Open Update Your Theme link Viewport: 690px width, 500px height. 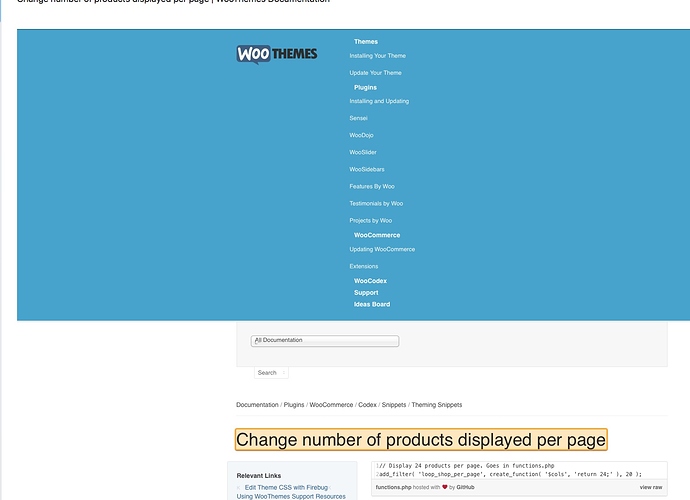click(x=375, y=73)
